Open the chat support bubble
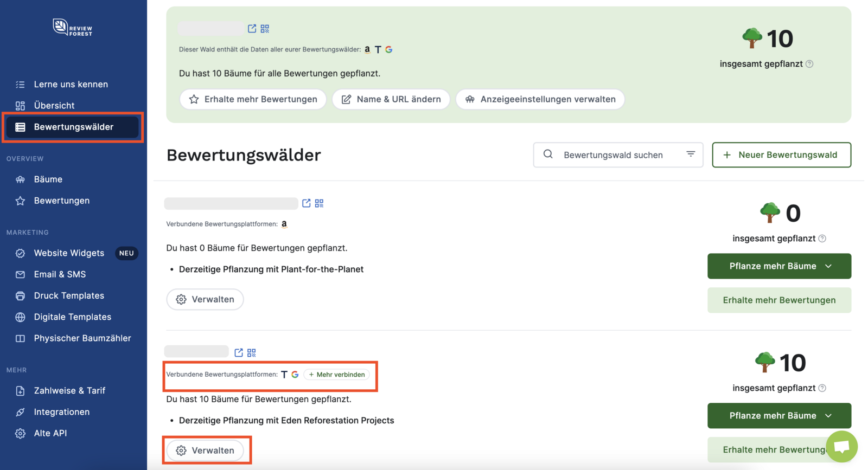 (x=841, y=446)
